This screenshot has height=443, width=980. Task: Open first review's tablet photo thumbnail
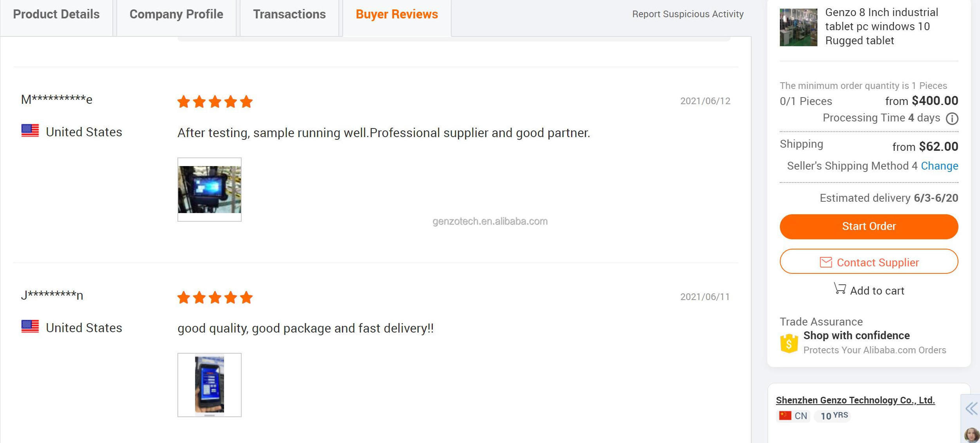click(210, 190)
